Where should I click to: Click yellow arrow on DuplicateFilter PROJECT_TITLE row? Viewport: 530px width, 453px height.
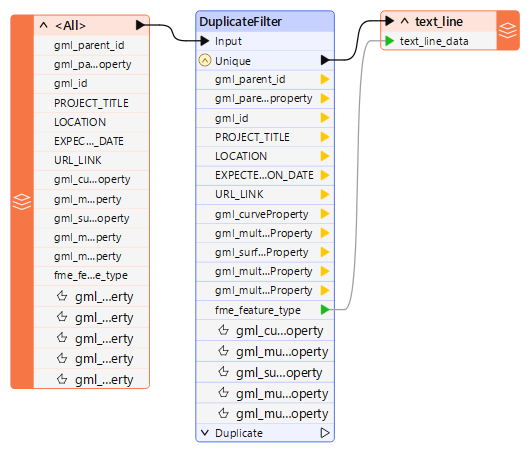[325, 137]
